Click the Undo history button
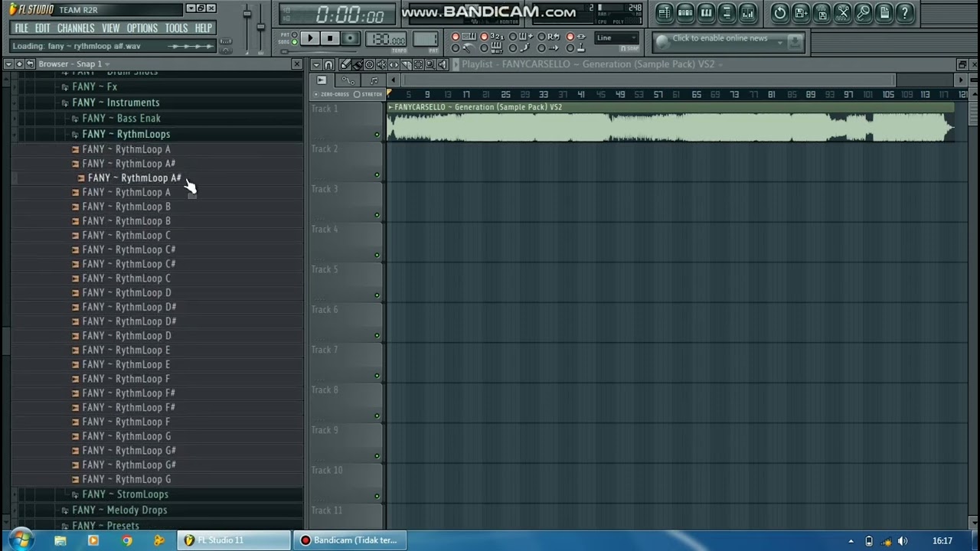 pyautogui.click(x=779, y=12)
